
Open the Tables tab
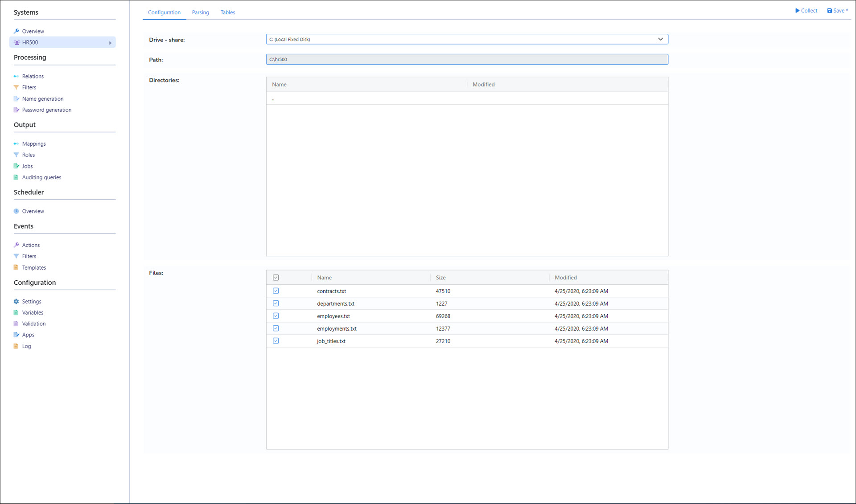click(228, 12)
